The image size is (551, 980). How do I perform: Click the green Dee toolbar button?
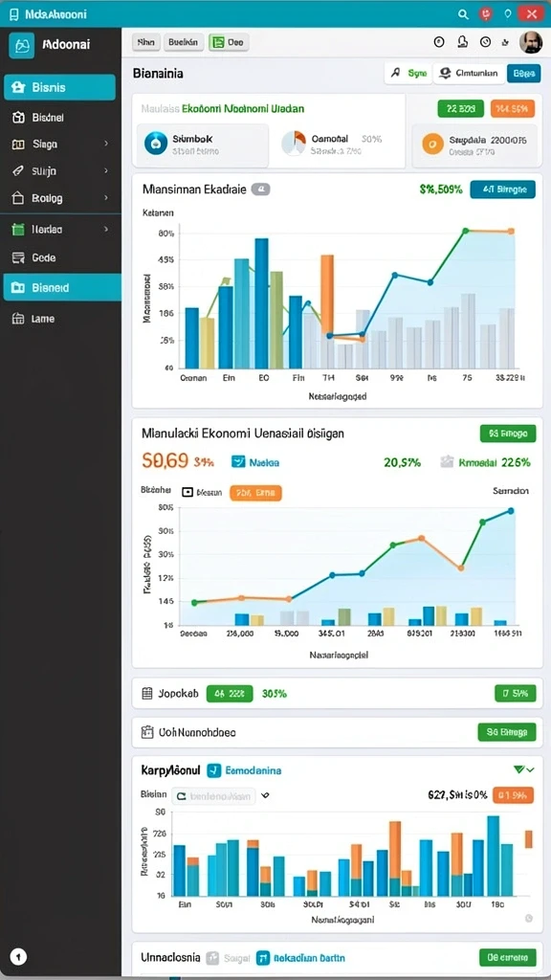click(x=228, y=42)
